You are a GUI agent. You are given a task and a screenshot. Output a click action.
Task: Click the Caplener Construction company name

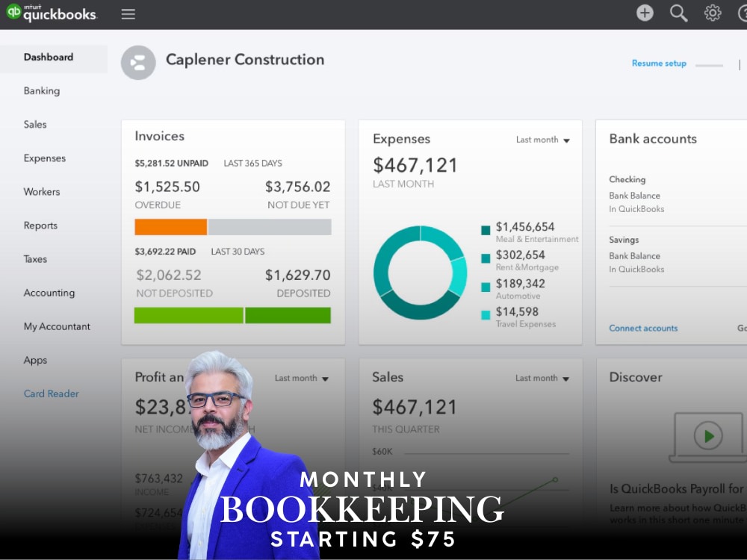point(245,60)
